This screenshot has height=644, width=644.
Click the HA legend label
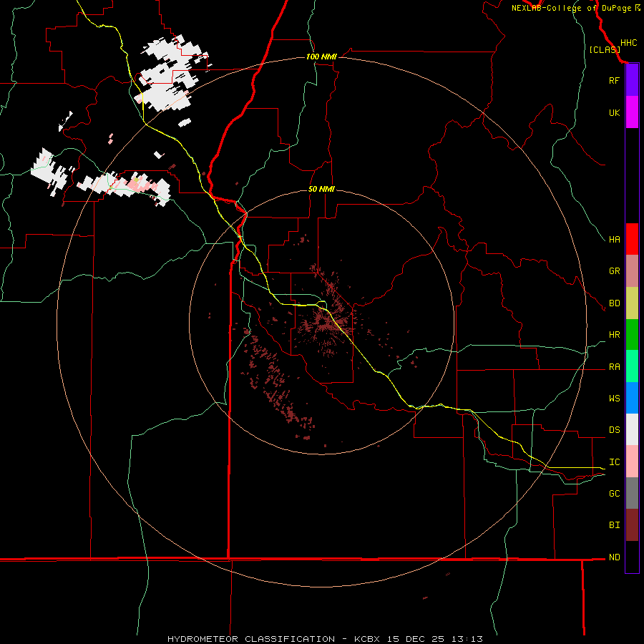pos(614,239)
